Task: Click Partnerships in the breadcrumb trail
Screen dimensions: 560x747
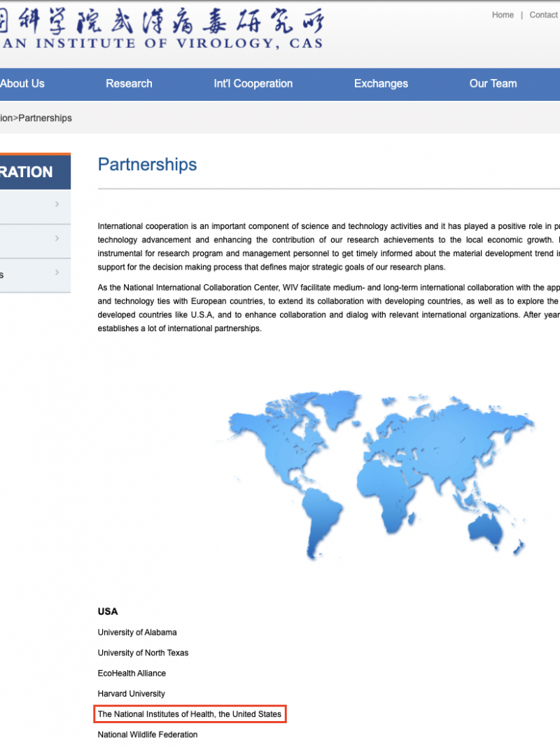Action: pos(45,118)
